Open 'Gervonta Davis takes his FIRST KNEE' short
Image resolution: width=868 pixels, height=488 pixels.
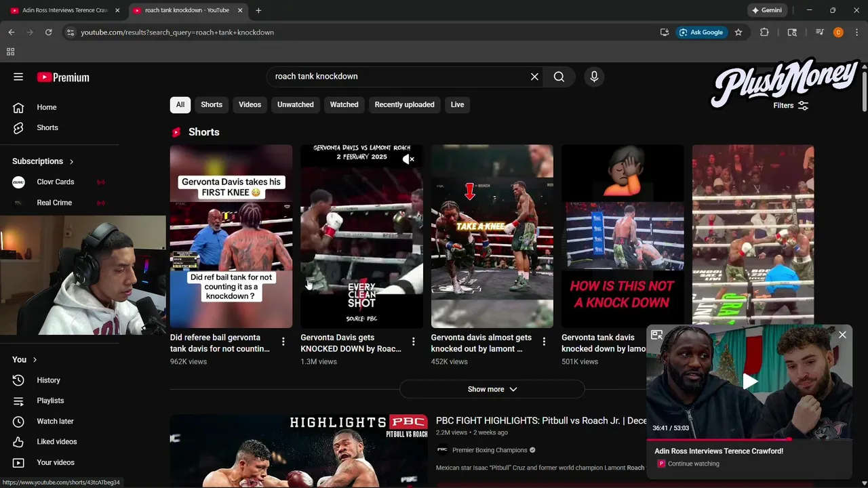pos(231,236)
